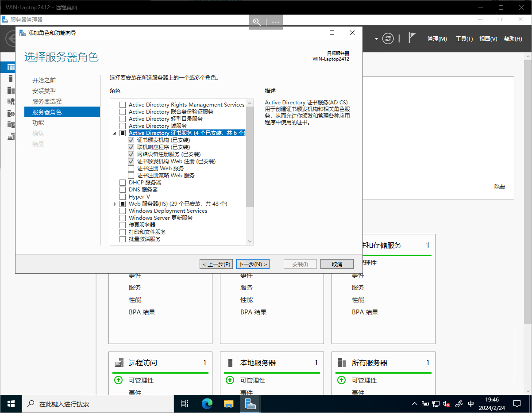Select the All Servers sidebar icon
The width and height of the screenshot is (532, 413).
click(11, 90)
